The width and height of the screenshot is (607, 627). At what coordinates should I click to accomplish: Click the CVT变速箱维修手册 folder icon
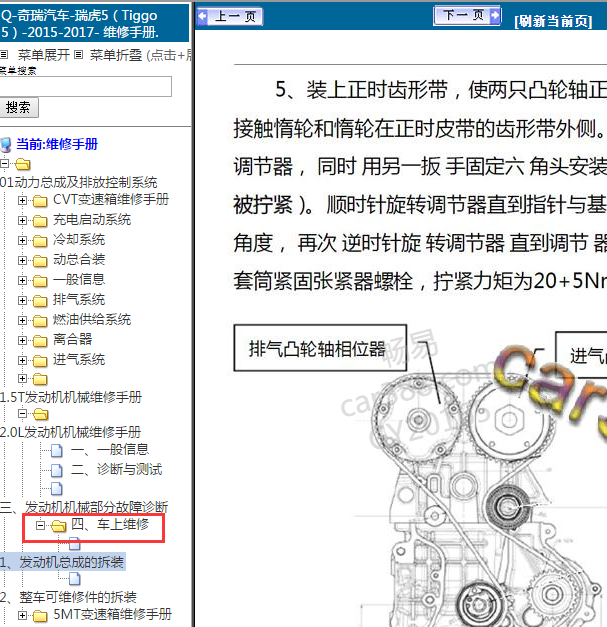coord(40,200)
